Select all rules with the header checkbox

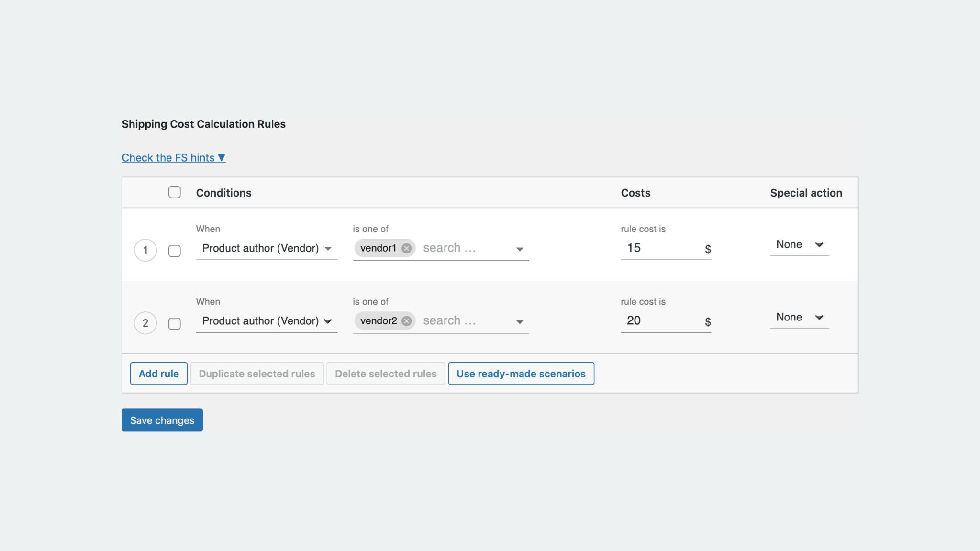(x=175, y=192)
